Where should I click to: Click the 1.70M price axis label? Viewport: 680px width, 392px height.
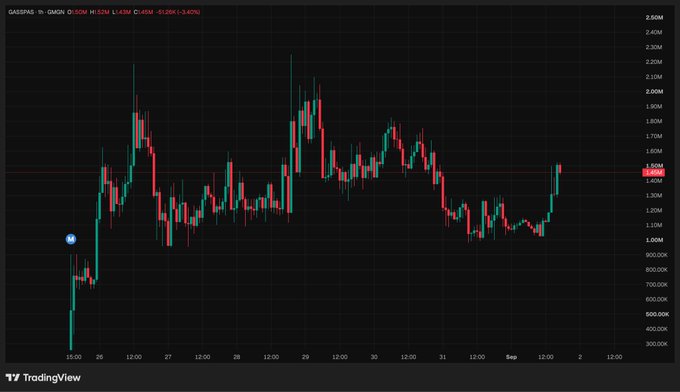[654, 136]
